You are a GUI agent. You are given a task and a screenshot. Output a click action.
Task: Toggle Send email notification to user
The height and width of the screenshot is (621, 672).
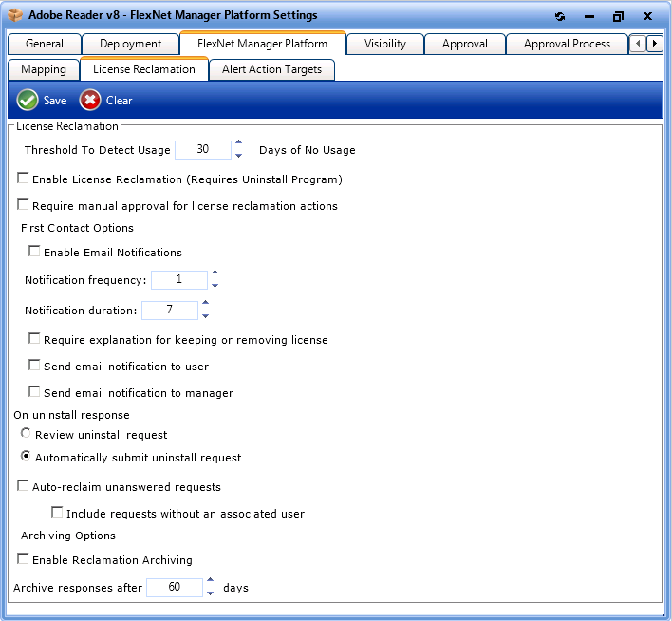click(34, 365)
